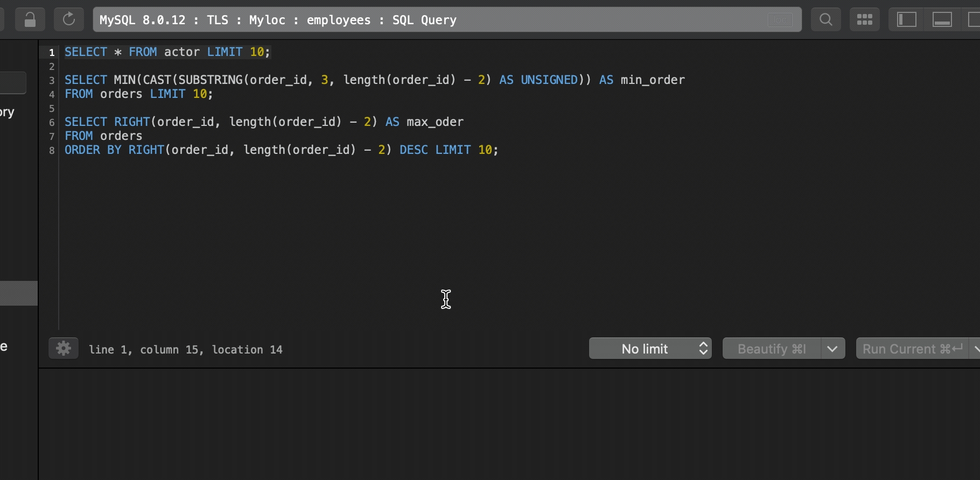The image size is (980, 480).
Task: Click on the 'min_order' alias text
Action: coord(652,80)
